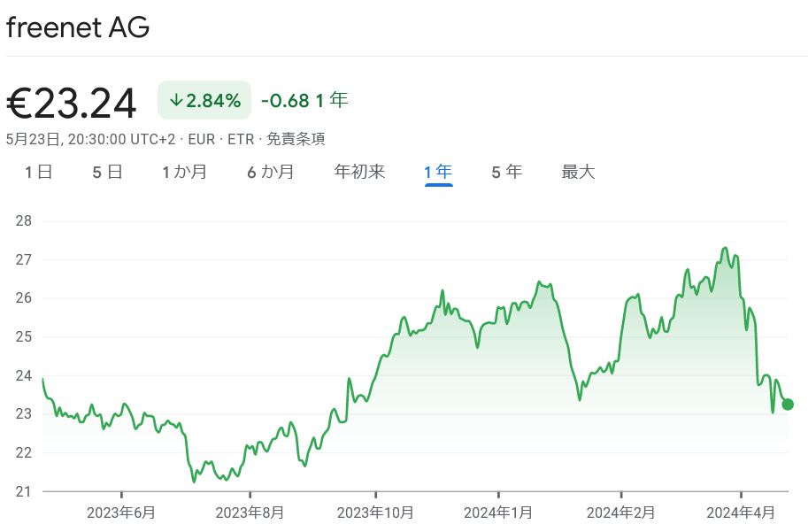Select the 最大 (max) time range

point(576,172)
